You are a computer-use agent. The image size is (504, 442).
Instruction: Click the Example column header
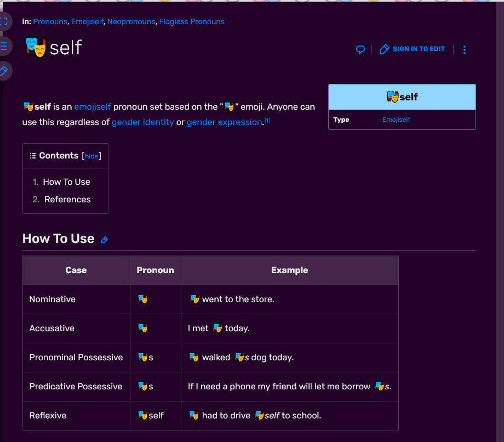click(x=290, y=270)
